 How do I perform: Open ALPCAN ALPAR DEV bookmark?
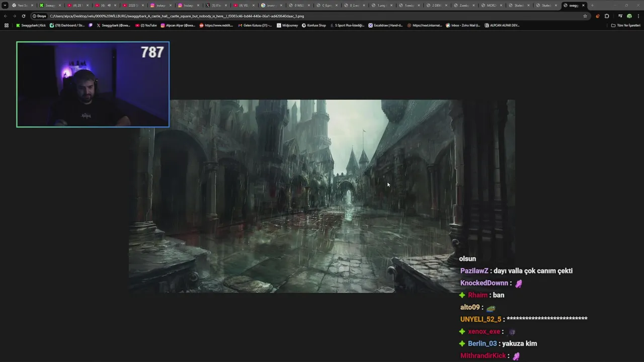[x=502, y=25]
